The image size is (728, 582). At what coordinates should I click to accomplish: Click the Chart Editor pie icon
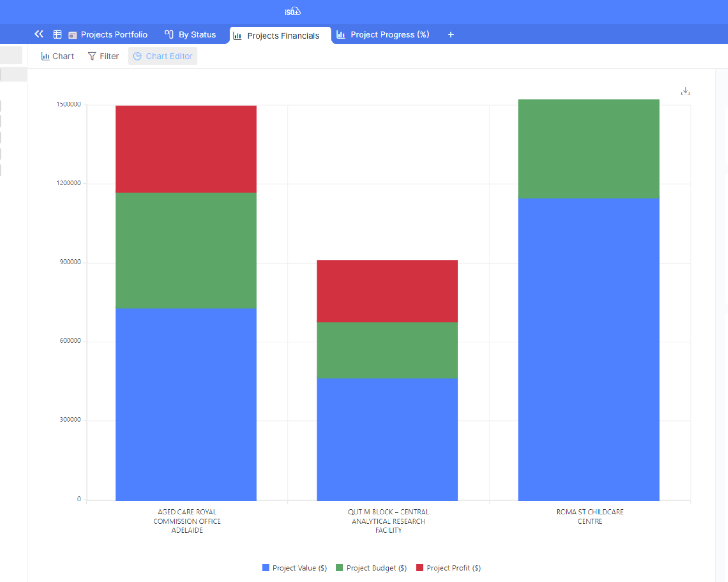[137, 56]
